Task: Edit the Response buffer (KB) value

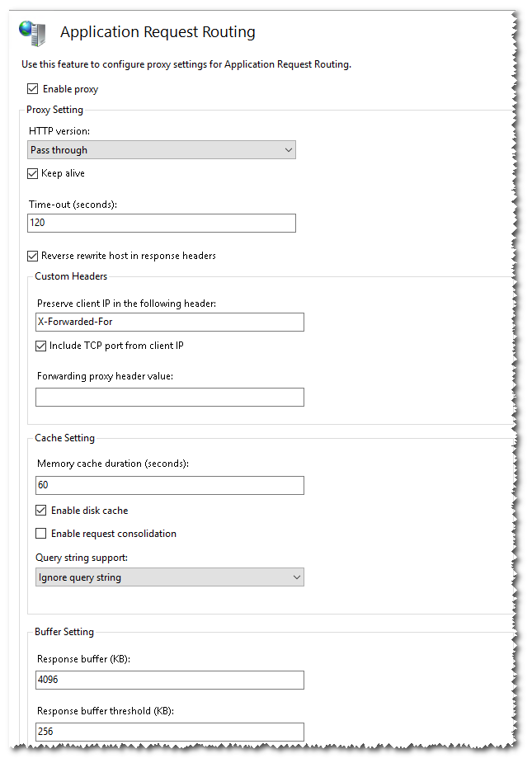Action: click(169, 680)
